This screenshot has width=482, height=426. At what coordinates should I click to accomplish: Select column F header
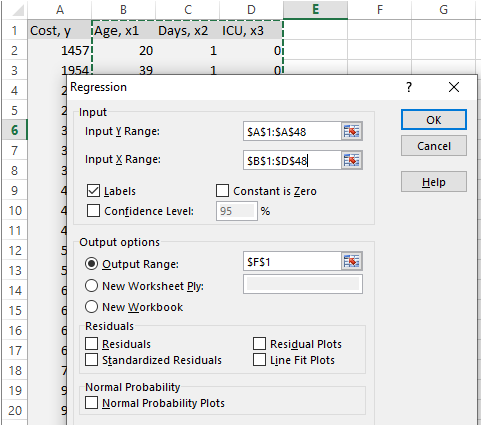380,10
